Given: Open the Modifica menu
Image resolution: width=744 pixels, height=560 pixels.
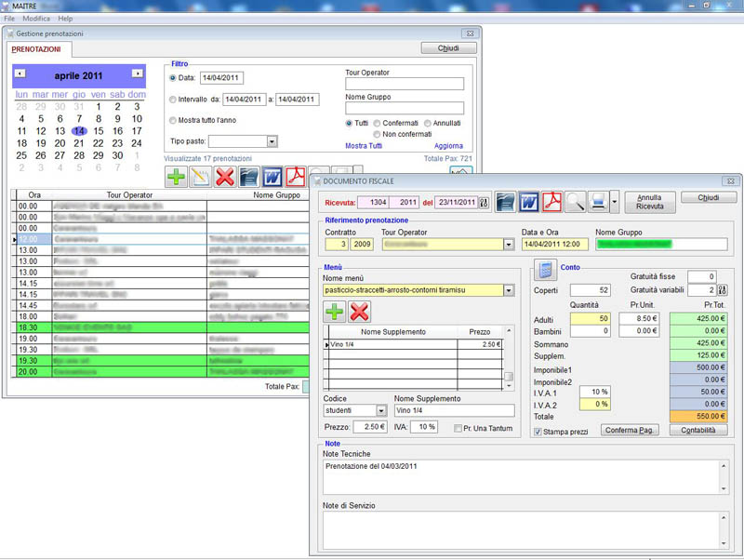Looking at the screenshot, I should [x=36, y=19].
